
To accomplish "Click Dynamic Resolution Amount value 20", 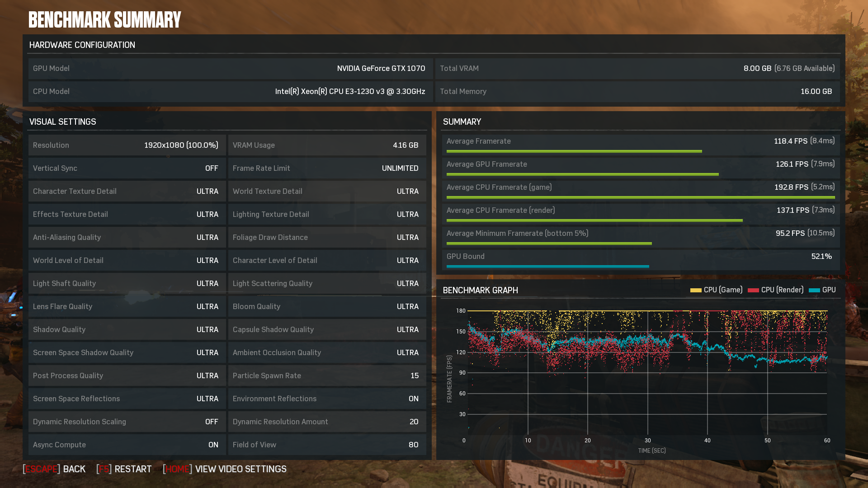I will tap(414, 422).
